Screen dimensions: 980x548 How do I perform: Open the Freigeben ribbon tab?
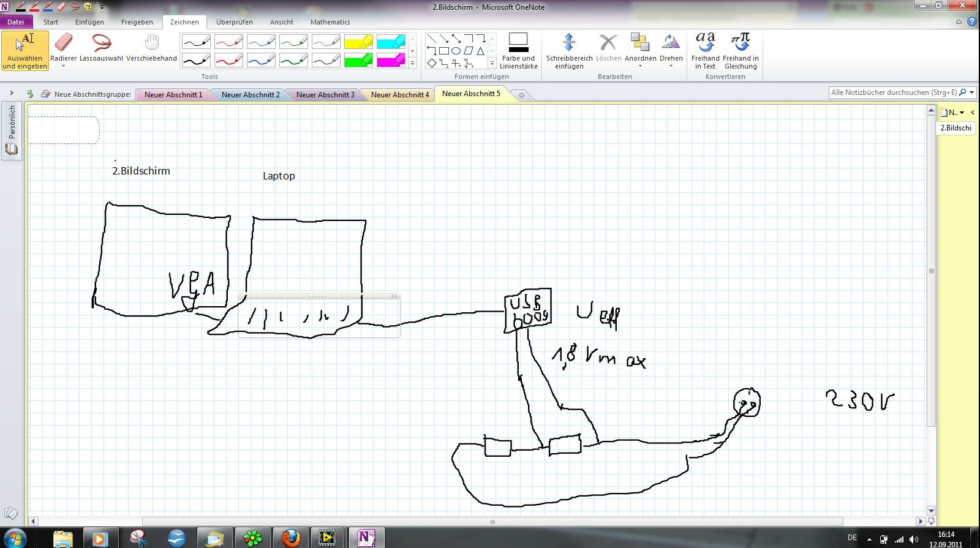(137, 22)
